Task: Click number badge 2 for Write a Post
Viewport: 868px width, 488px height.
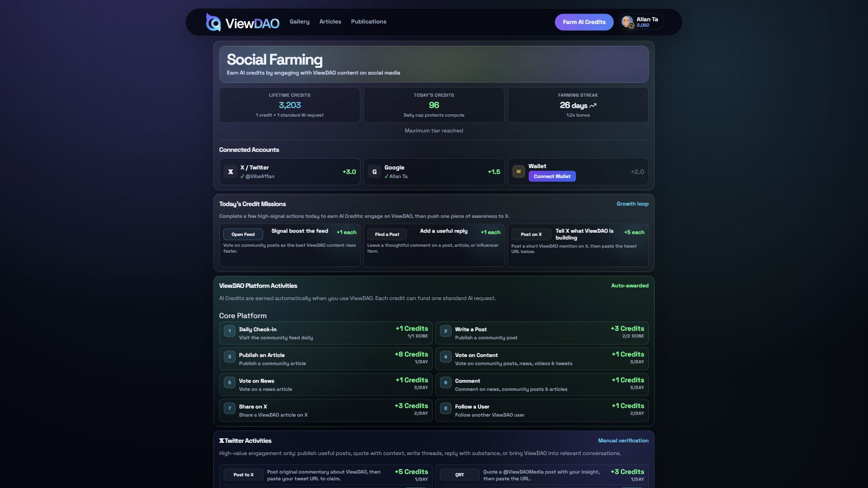Action: coord(446,331)
